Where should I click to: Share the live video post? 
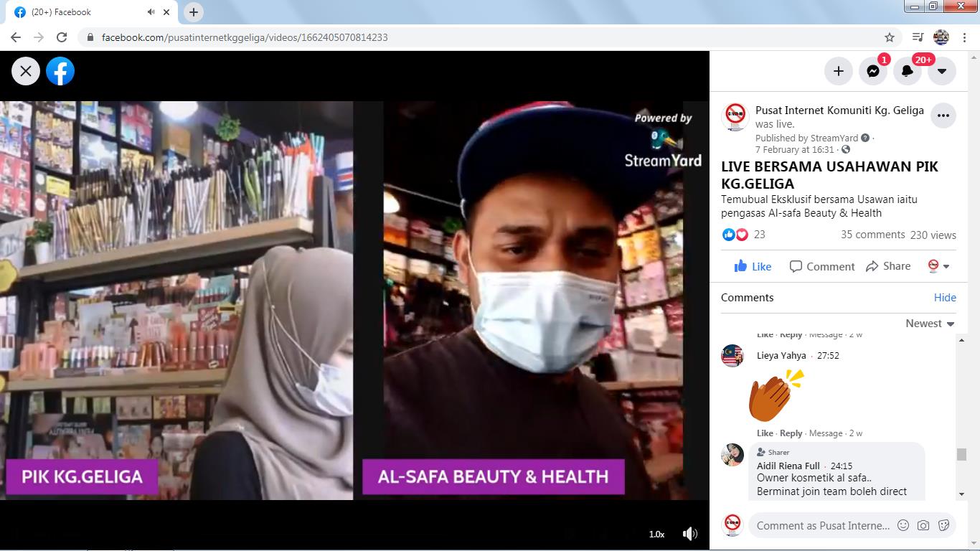pos(888,266)
